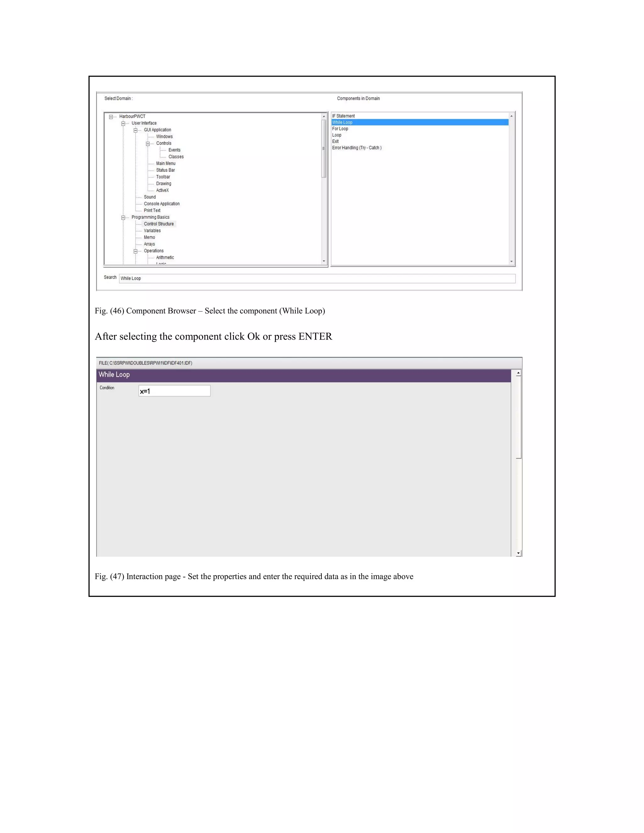Select Classes under Controls
Screen dimensions: 644x833
pos(176,157)
